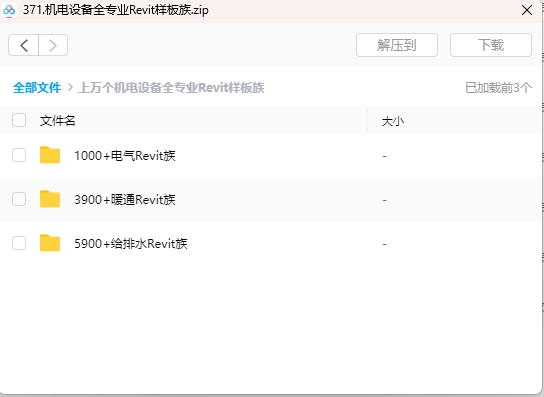Click the title 371.机电设备全专业Revit样板族.zip
The height and width of the screenshot is (397, 544).
[116, 10]
